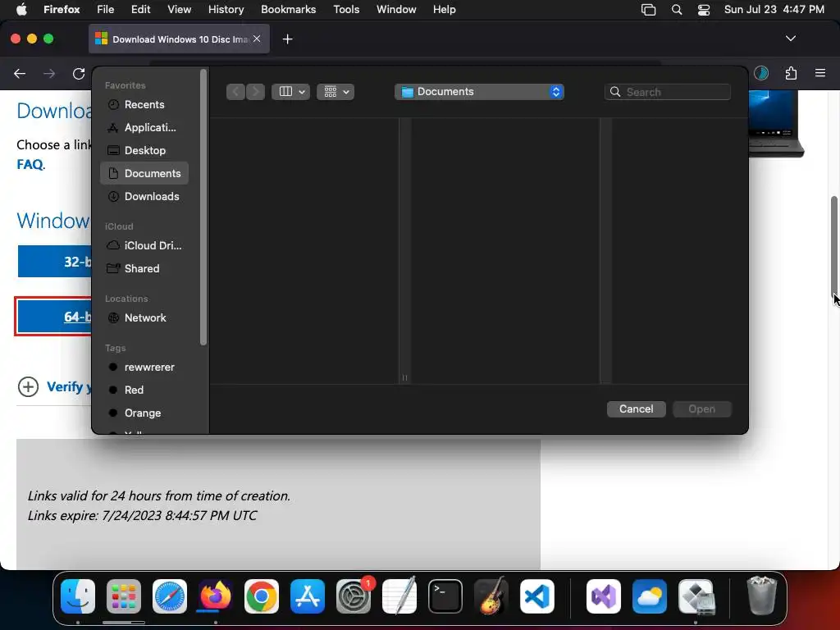Open the History menu
840x630 pixels.
[226, 10]
